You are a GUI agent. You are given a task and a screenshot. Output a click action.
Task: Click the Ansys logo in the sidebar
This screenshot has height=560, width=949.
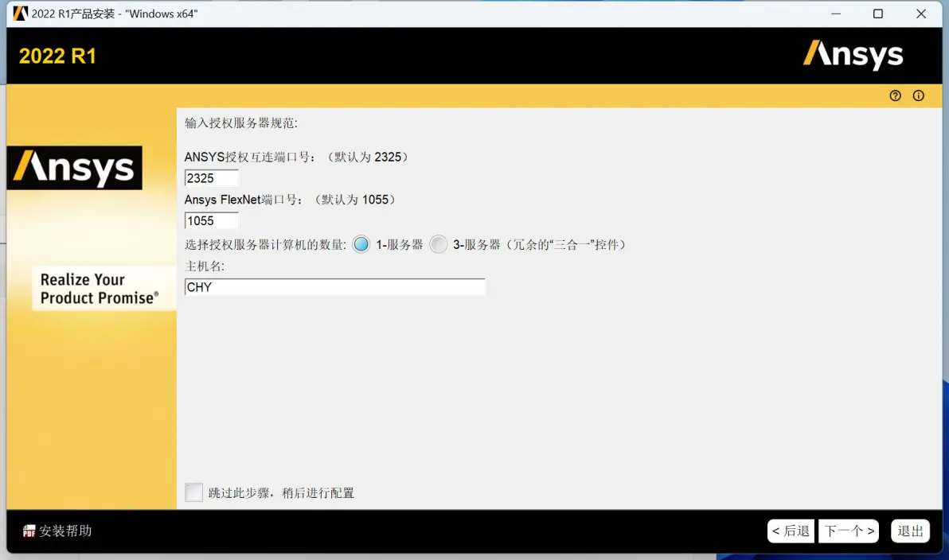(x=75, y=168)
